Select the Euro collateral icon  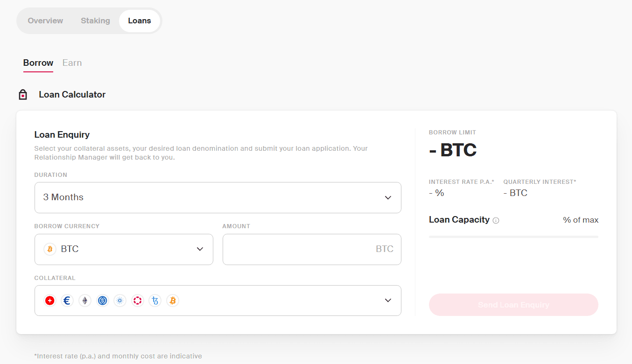click(x=67, y=301)
